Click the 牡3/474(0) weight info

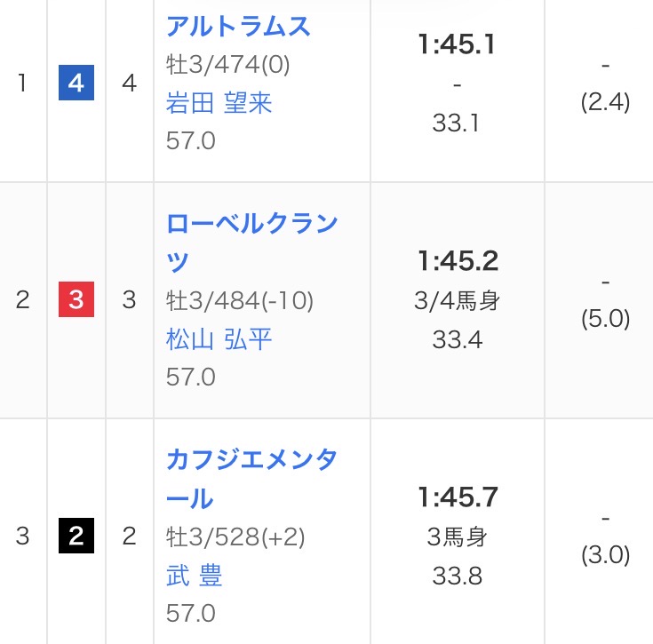pyautogui.click(x=228, y=65)
